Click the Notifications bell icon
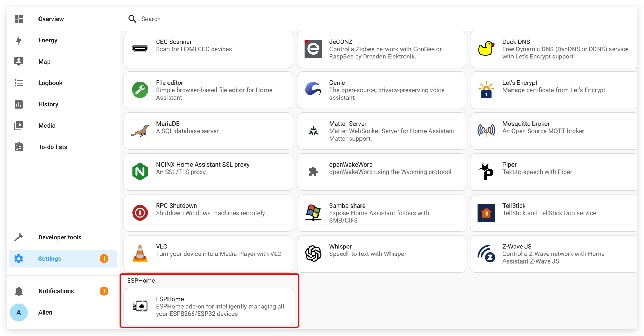644x336 pixels. click(19, 291)
